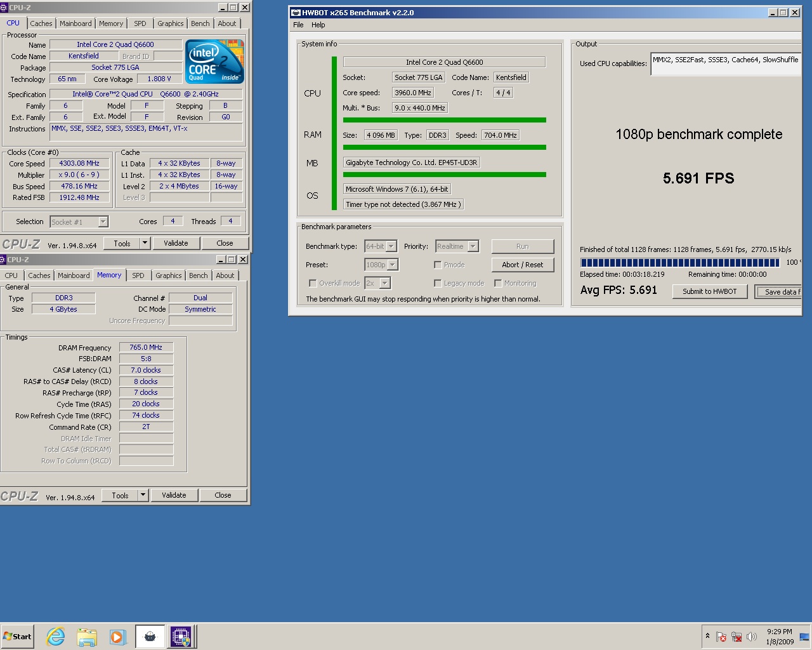
Task: Switch to Caches tab in the upper CPU-Z
Action: pos(41,23)
